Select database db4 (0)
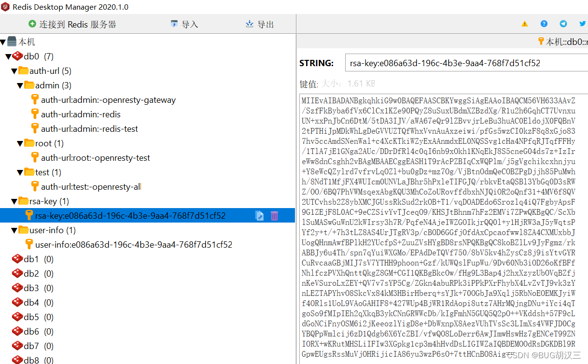Viewport: 588px width, 364px height. 39,303
